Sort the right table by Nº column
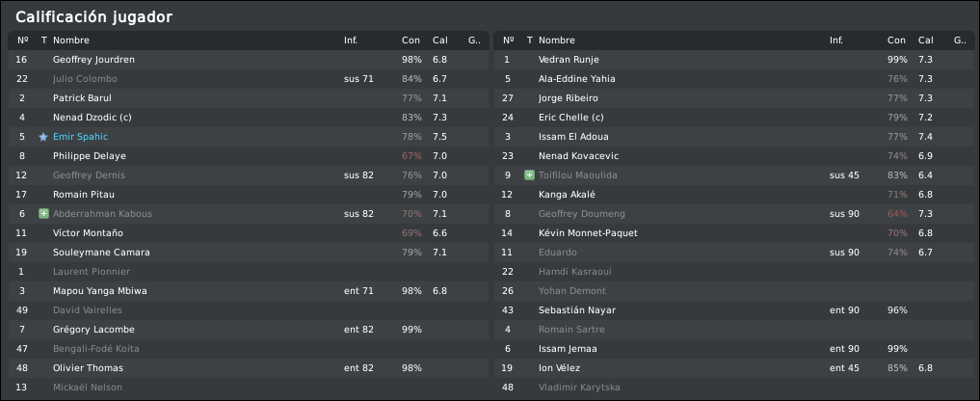This screenshot has height=401, width=980. [508, 40]
